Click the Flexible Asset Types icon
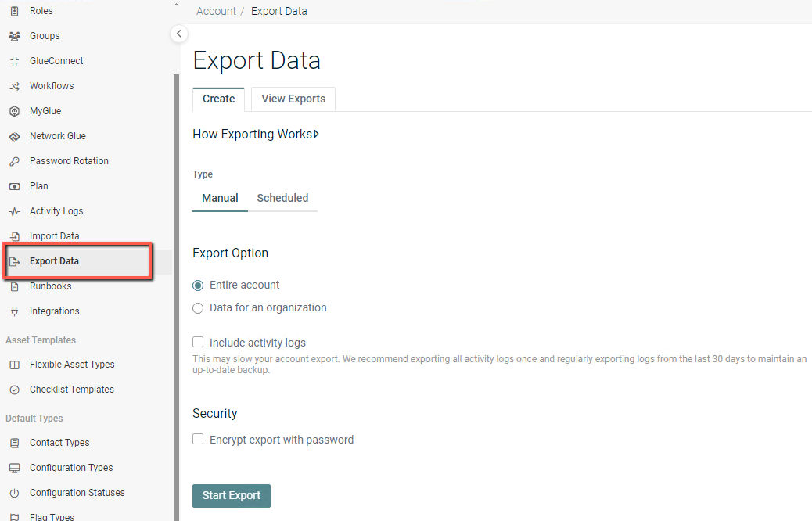The height and width of the screenshot is (521, 812). tap(13, 364)
